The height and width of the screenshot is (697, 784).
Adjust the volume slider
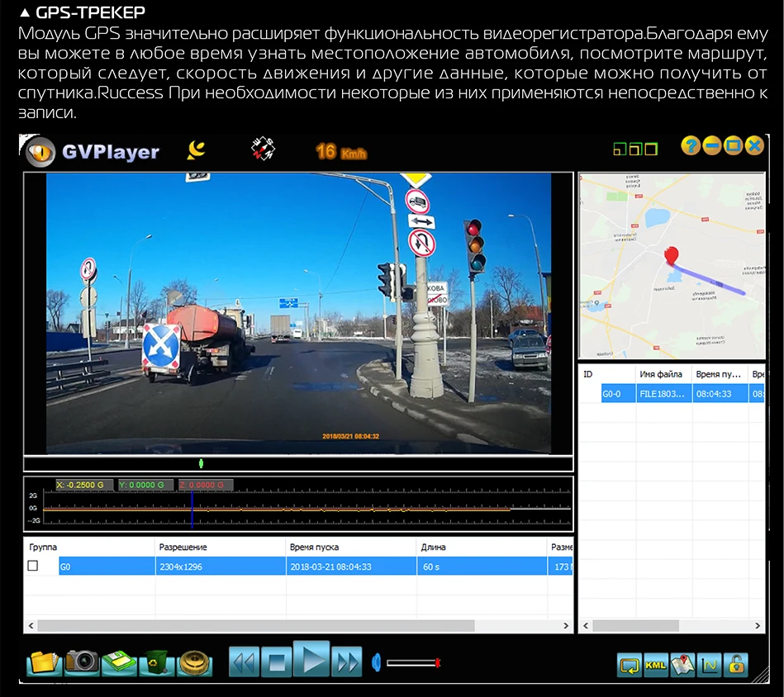[413, 663]
